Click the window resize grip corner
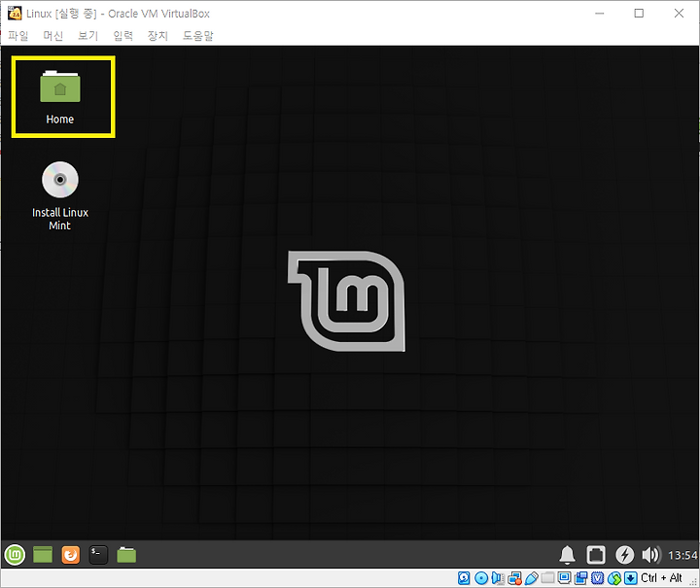This screenshot has width=700, height=588. [x=694, y=581]
